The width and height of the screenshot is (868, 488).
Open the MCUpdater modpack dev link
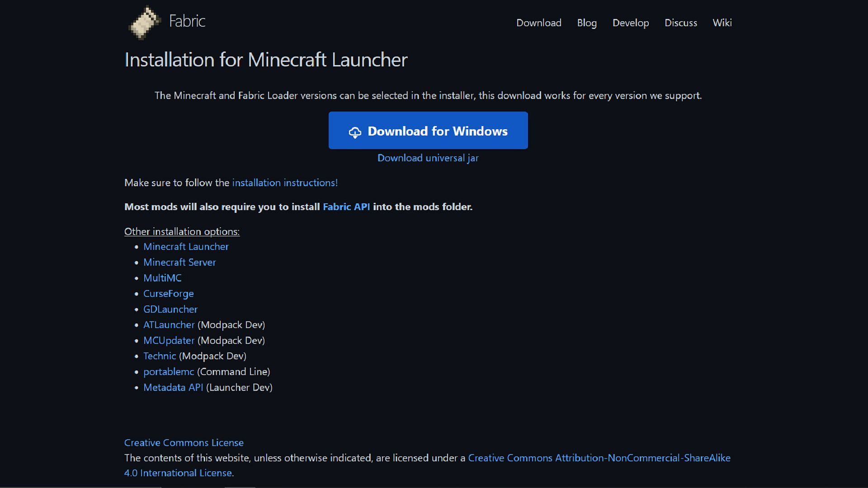pos(169,340)
